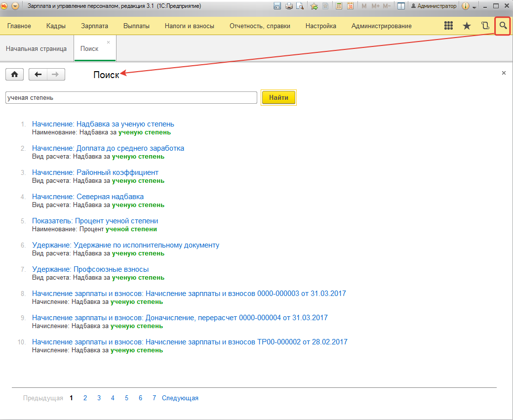Click the printer icon in title bar
The height and width of the screenshot is (420, 513).
tap(288, 6)
